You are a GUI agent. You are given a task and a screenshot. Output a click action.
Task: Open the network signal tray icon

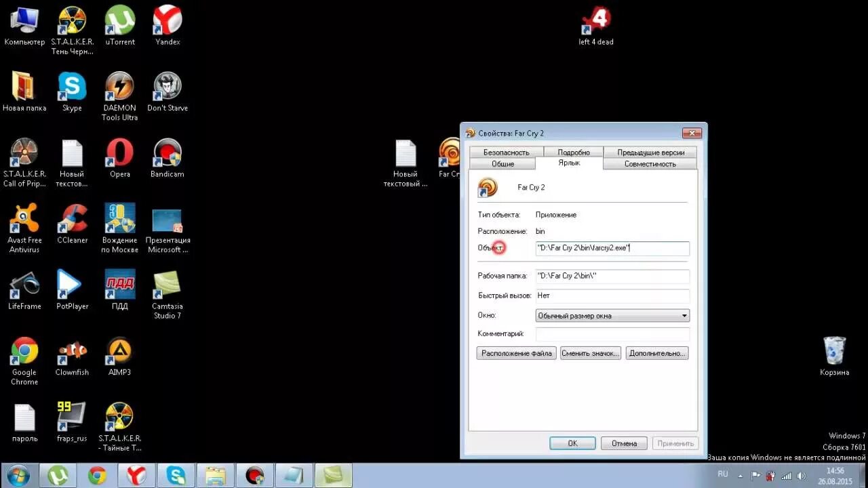(787, 476)
